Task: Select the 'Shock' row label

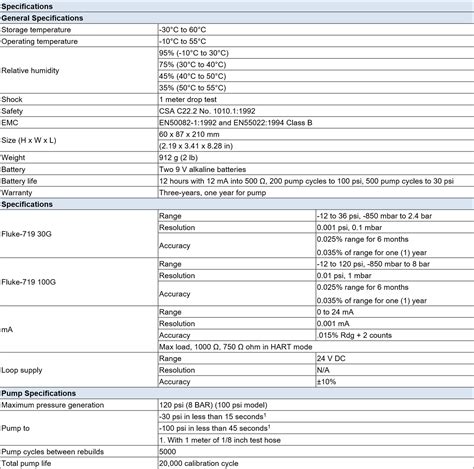Action: click(x=12, y=99)
